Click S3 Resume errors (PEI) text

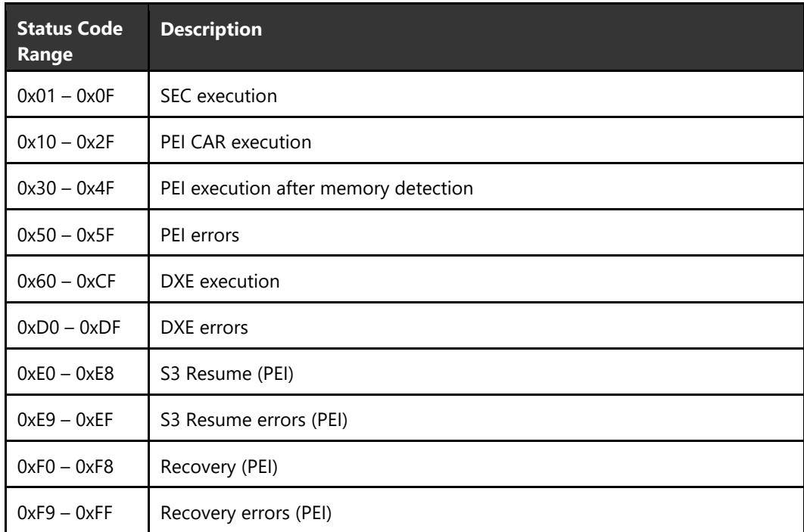(x=254, y=420)
